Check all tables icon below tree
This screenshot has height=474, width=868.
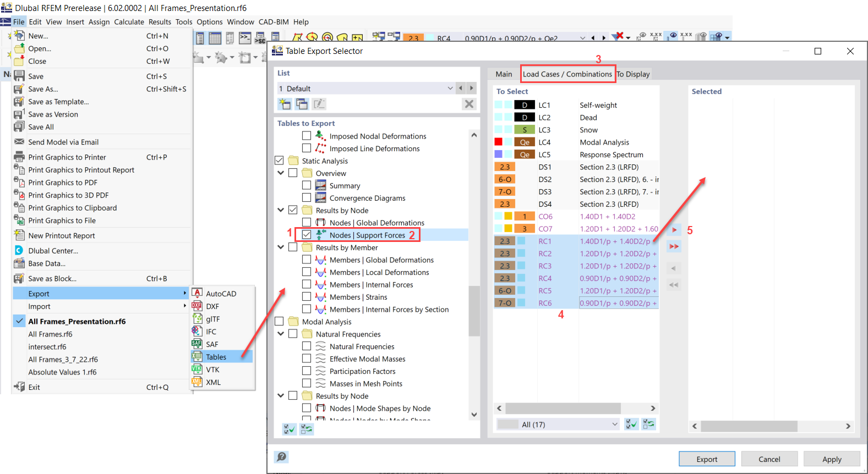(289, 429)
